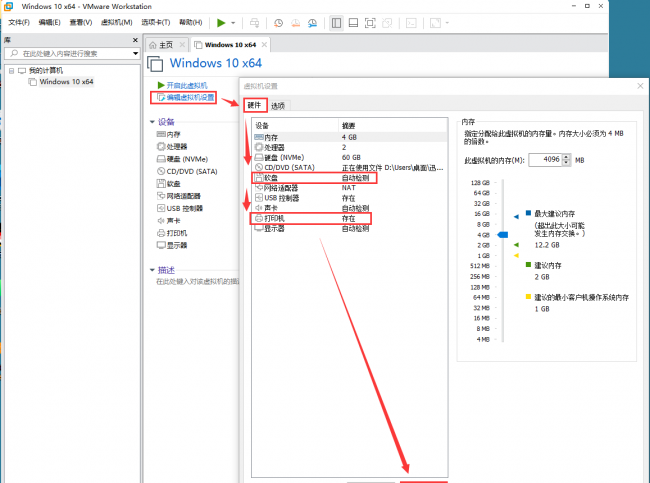Open the 文件(F) menu
This screenshot has height=483, width=650.
pyautogui.click(x=19, y=22)
